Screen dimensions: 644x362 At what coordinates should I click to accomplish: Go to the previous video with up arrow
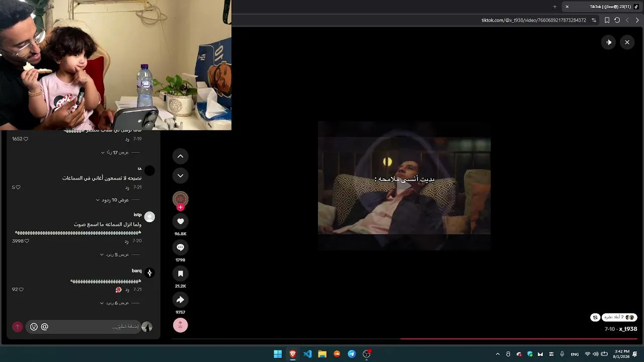coord(181,156)
